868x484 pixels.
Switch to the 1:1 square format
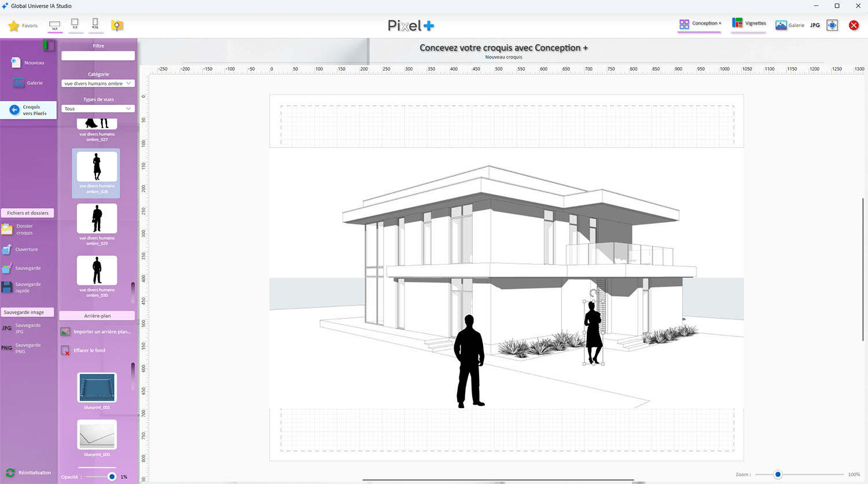[x=75, y=24]
